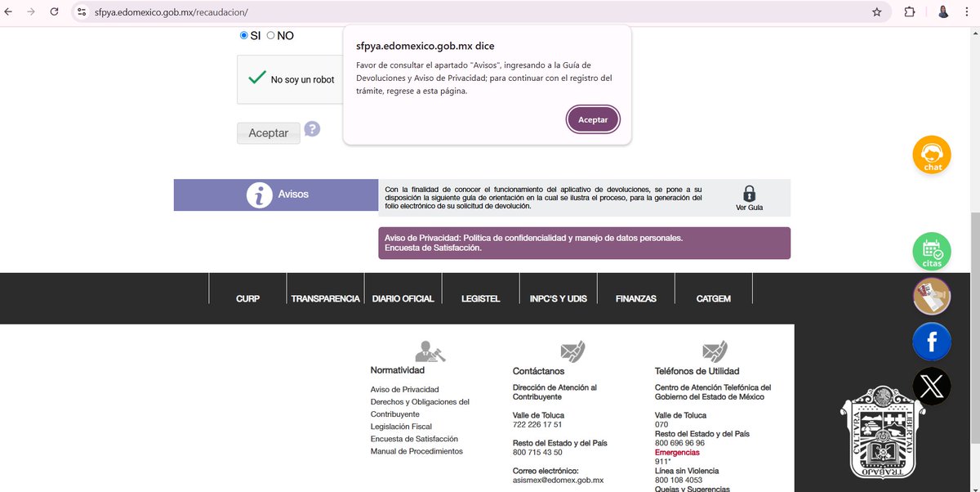The width and height of the screenshot is (980, 492).
Task: Select phone number 722 226 17 51
Action: 537,425
